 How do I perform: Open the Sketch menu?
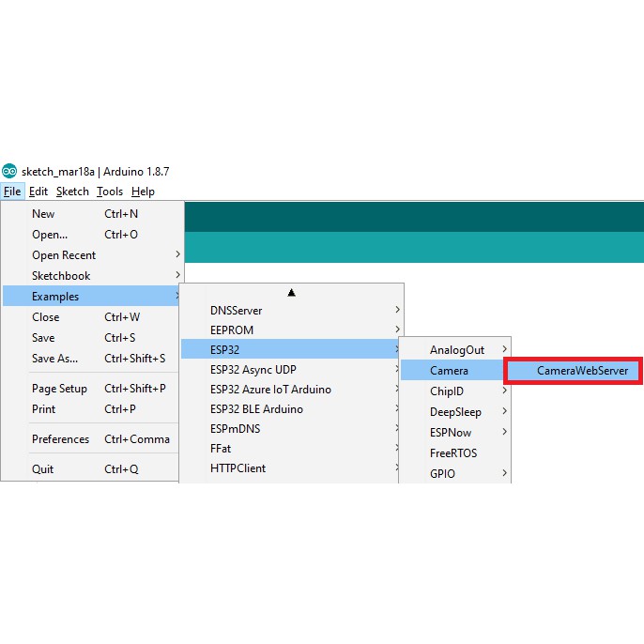[x=72, y=192]
